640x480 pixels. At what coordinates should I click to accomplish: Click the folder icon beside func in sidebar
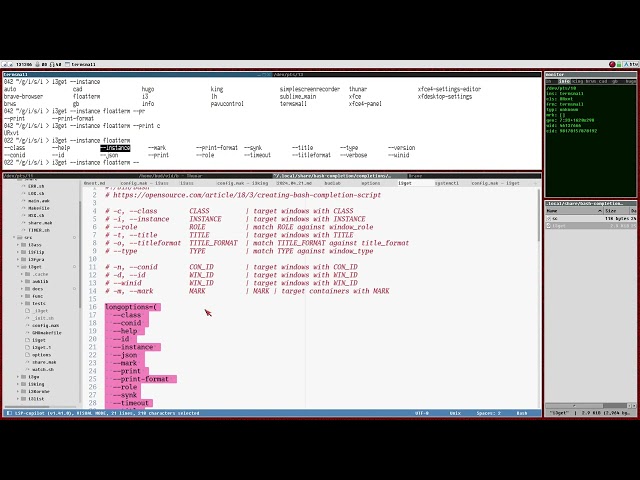[x=27, y=296]
